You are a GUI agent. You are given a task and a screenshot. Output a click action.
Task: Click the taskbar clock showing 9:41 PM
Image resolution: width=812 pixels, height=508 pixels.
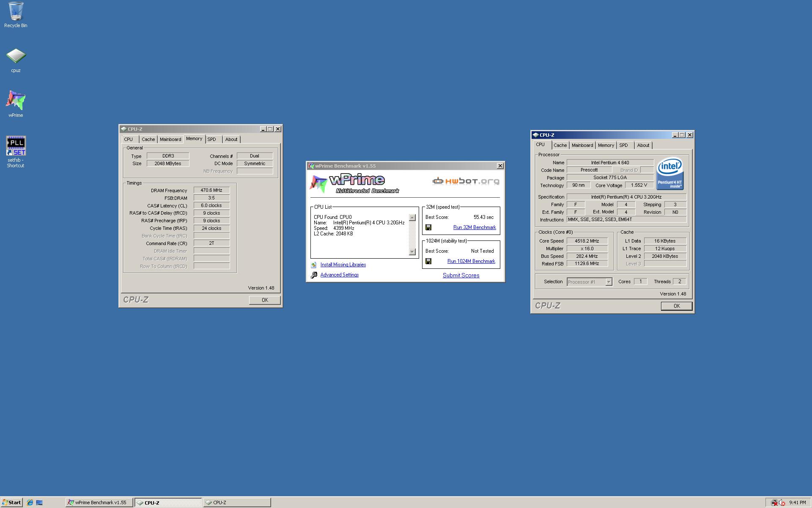[x=797, y=502]
